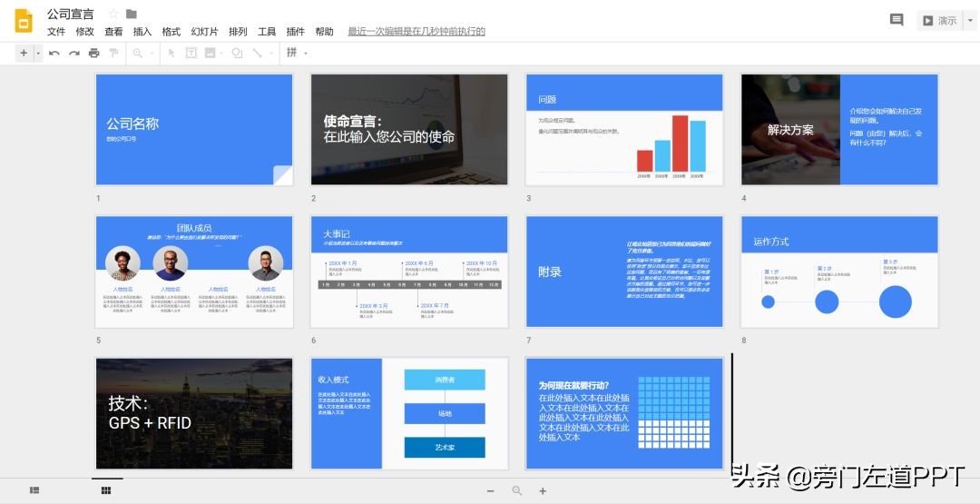Insert a text box

coord(191,54)
